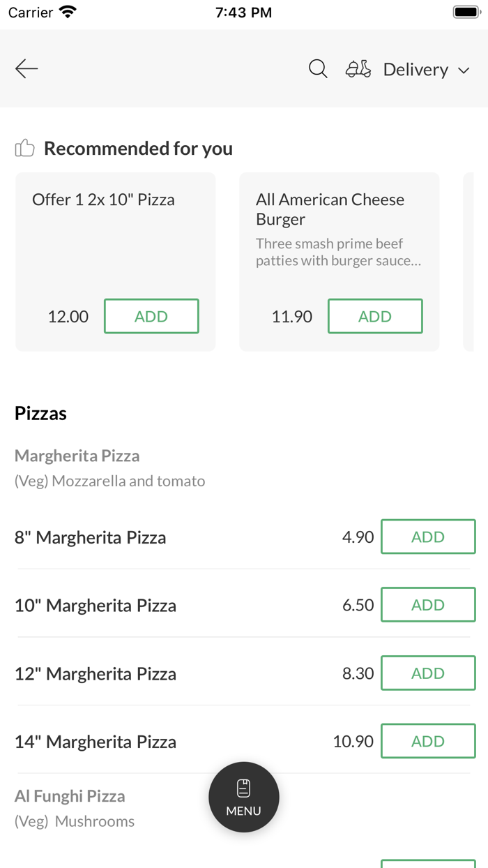Select the Pizzas section heading
This screenshot has height=868, width=488.
(40, 413)
